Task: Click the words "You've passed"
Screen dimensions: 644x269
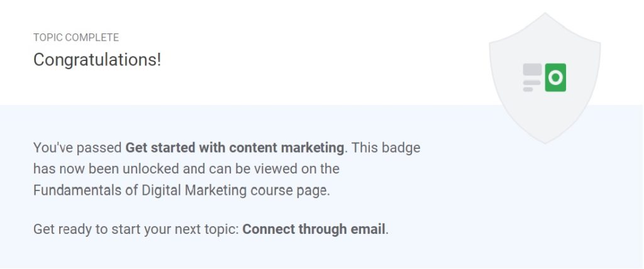Action: [77, 148]
